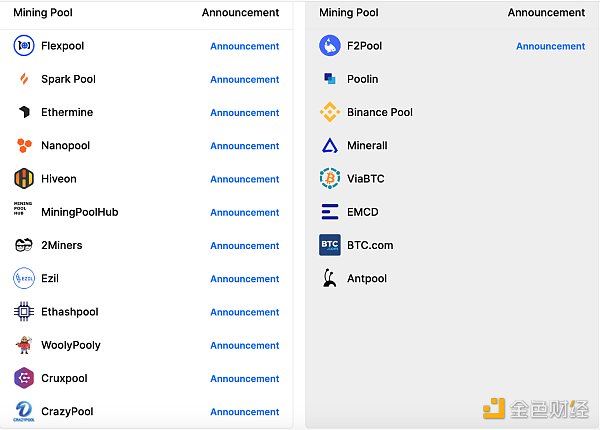
Task: Click the Flexpool logo icon
Action: [24, 46]
